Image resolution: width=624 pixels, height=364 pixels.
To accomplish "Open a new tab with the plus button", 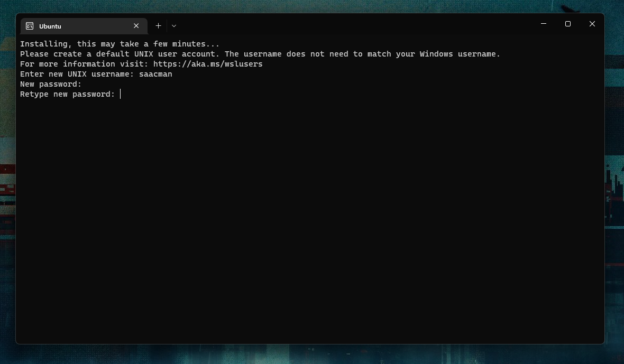I will (158, 25).
